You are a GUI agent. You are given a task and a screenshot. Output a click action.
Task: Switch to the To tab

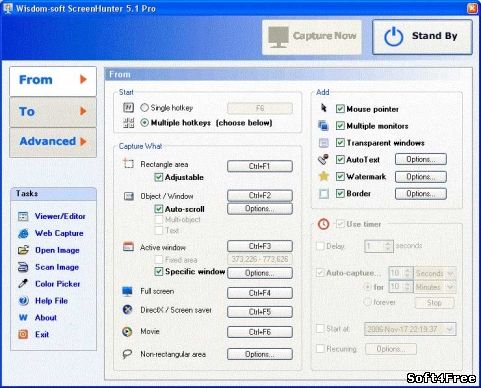coord(53,112)
